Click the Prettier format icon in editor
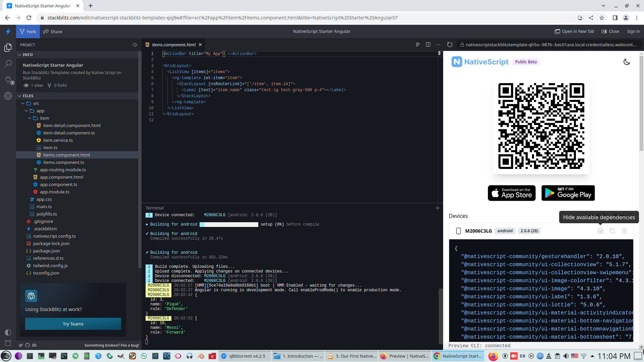This screenshot has width=644, height=362. [418, 45]
